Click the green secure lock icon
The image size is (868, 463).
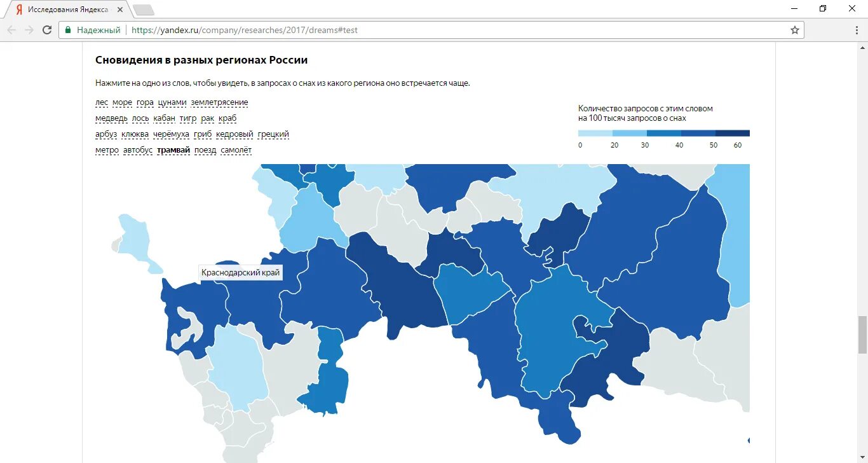[68, 30]
